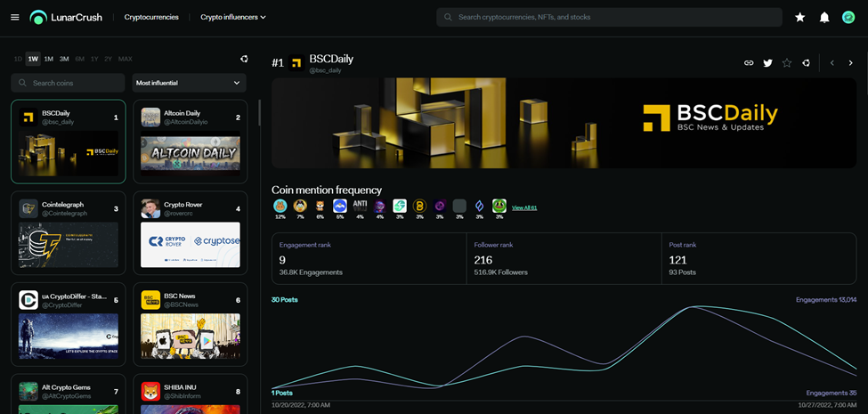Click the PancakeSwap coin icon at 12%
868x414 pixels.
pyautogui.click(x=280, y=206)
